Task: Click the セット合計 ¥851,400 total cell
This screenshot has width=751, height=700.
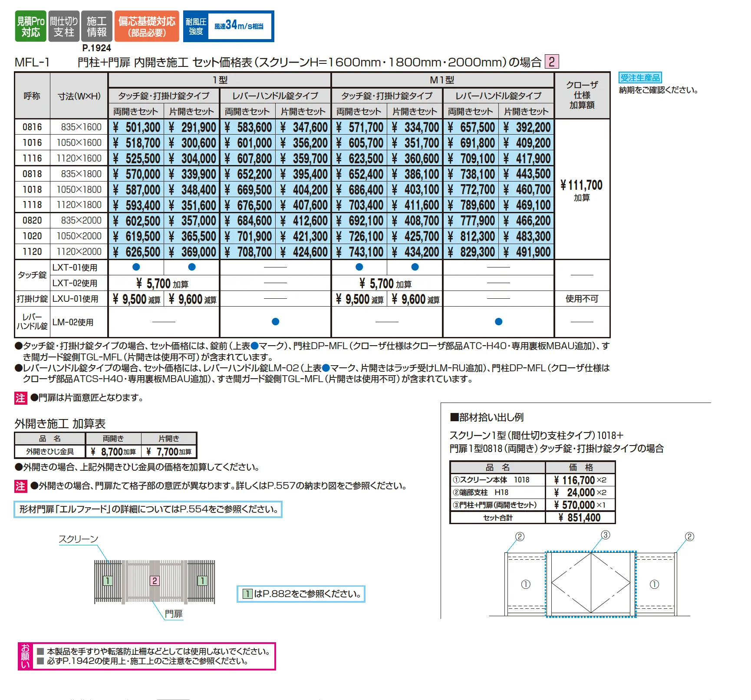Action: coord(580,518)
